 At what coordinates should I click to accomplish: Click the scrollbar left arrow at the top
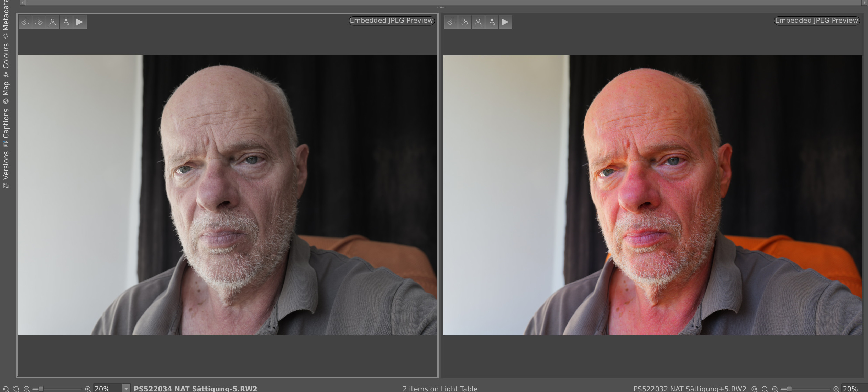[23, 3]
